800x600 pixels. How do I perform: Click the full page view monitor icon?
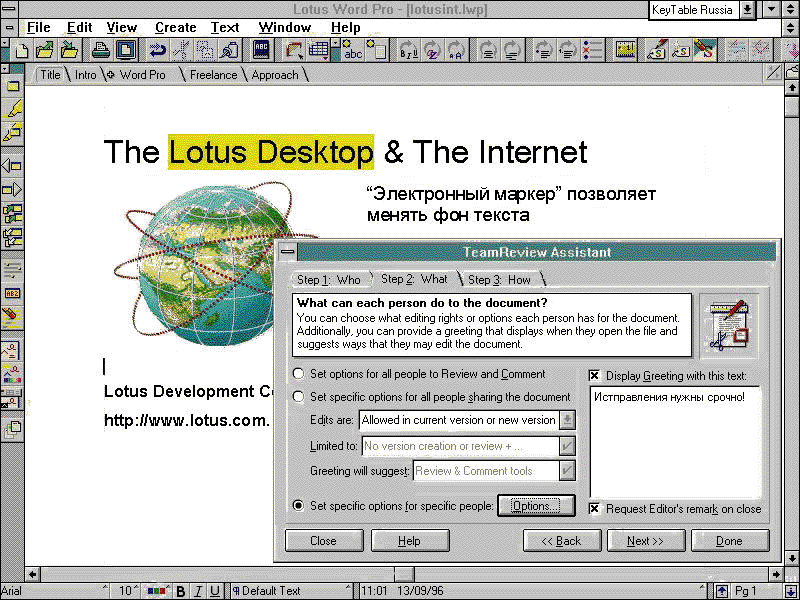point(126,51)
